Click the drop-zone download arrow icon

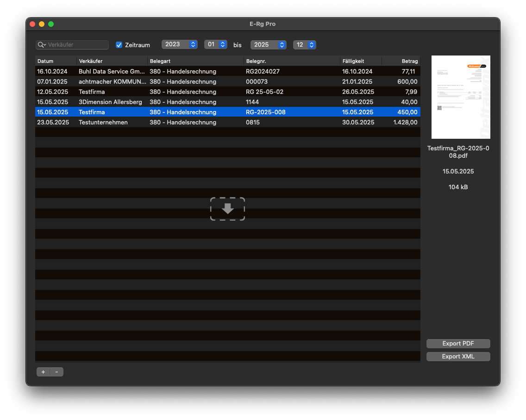pos(227,209)
